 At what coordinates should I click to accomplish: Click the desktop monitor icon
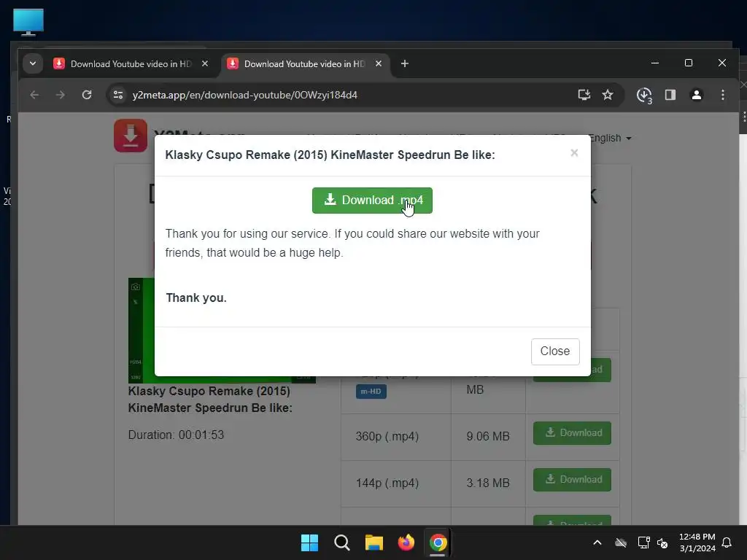click(x=28, y=22)
